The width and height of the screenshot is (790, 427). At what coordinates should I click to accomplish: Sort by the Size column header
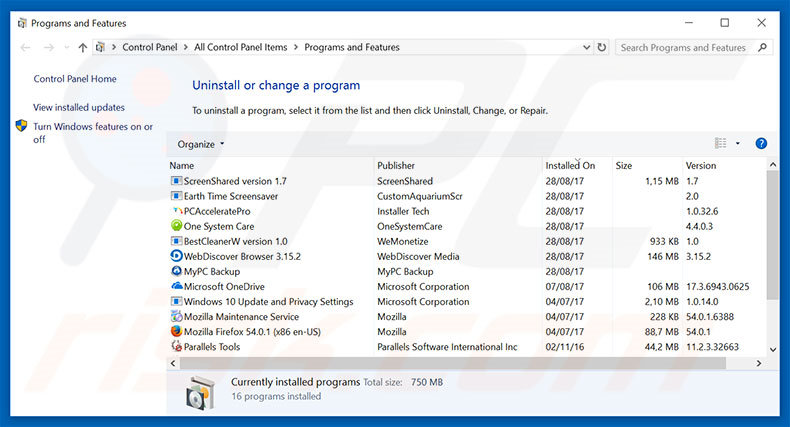pos(623,165)
